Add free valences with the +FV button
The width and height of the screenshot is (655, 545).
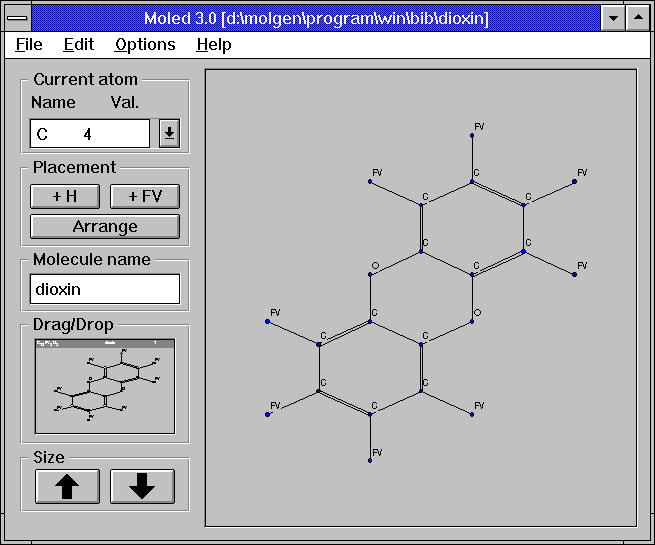pos(145,196)
